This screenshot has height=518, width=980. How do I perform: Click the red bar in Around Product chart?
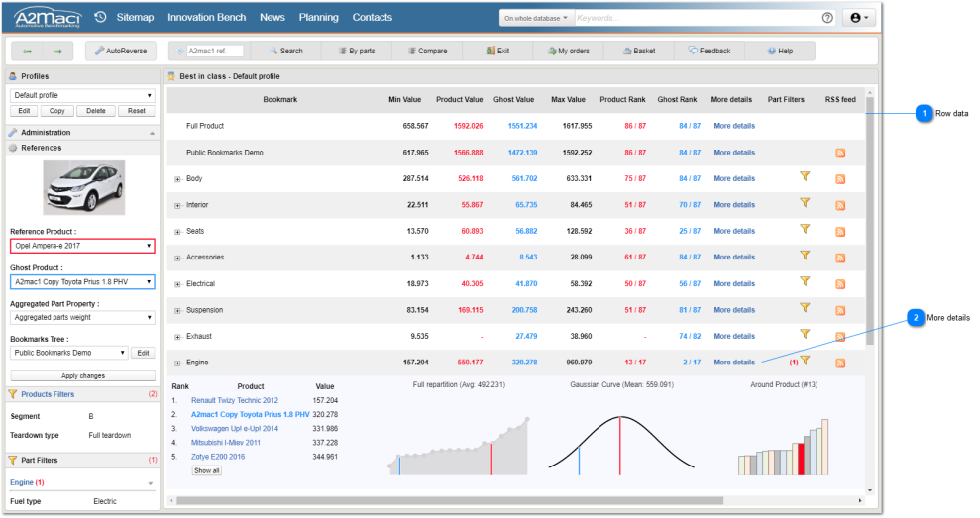pyautogui.click(x=802, y=460)
